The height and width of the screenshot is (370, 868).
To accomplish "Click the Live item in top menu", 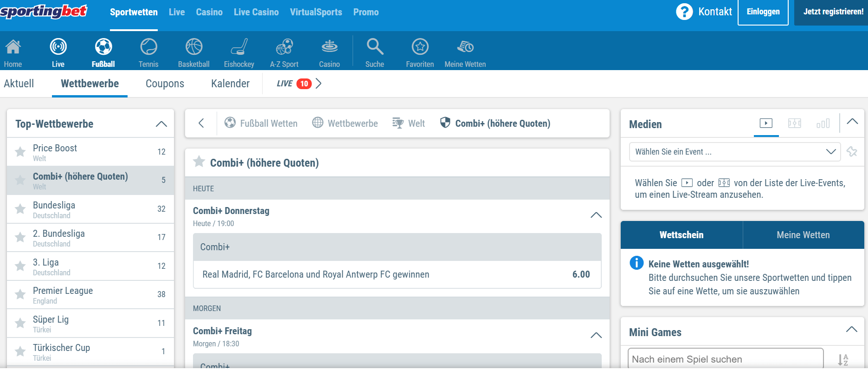I will click(x=177, y=12).
